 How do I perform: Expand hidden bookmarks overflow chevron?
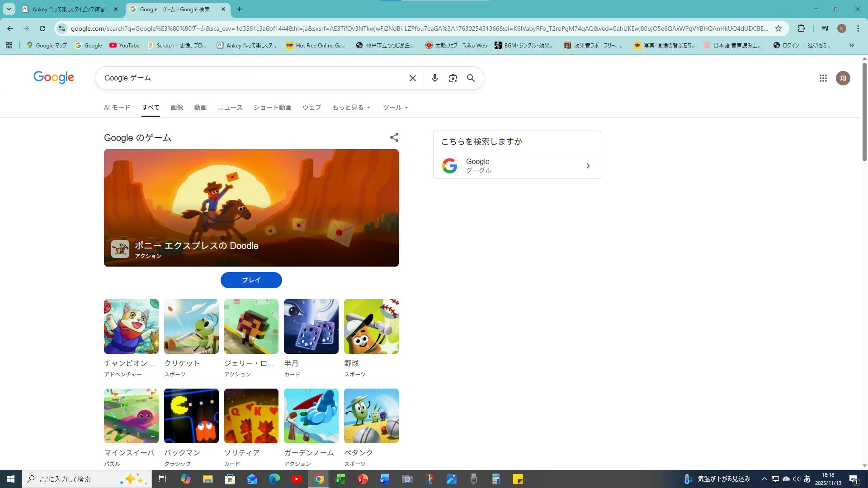pyautogui.click(x=851, y=45)
